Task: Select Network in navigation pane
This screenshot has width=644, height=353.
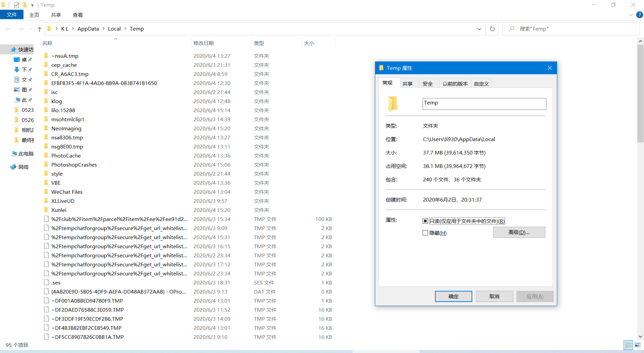Action: (19, 167)
